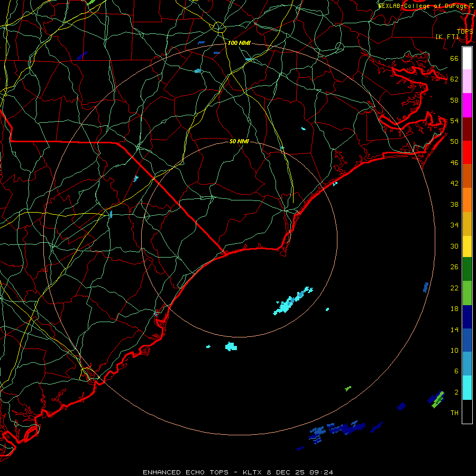Click the "NEXLAB-College of DuPage" credit text
Screen dimensions: 476x476
pyautogui.click(x=423, y=6)
